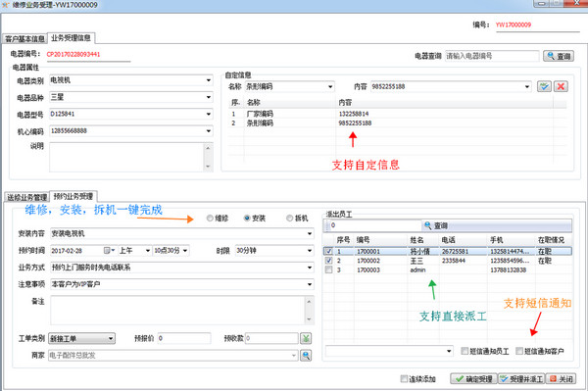Click the 受理并派工 button

click(x=521, y=379)
